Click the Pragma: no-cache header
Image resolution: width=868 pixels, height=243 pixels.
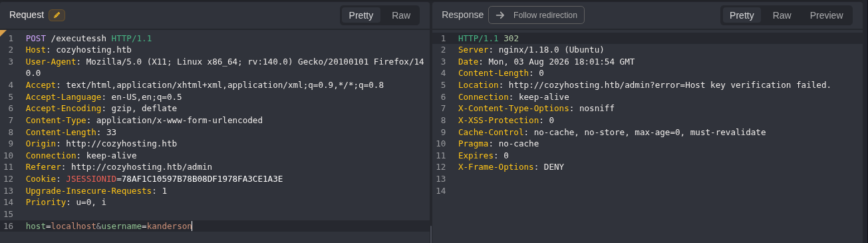498,144
